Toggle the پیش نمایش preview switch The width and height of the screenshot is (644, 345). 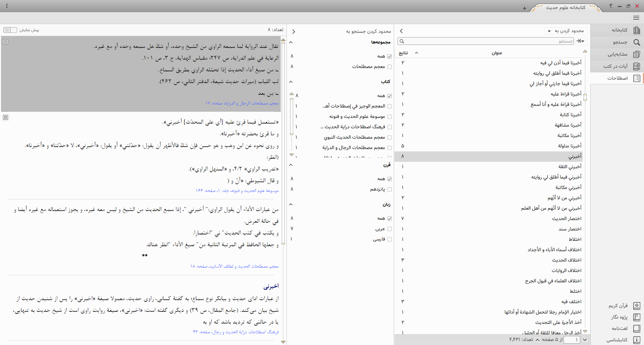click(10, 30)
